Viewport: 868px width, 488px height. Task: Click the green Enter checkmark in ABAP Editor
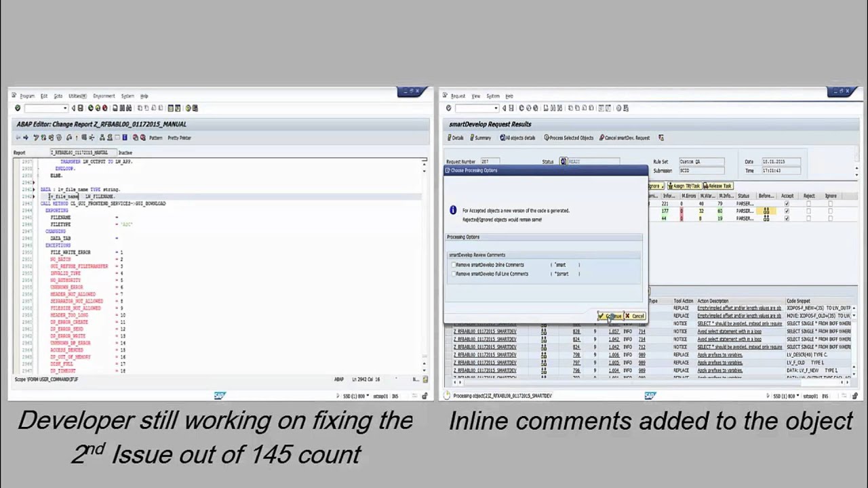click(18, 108)
